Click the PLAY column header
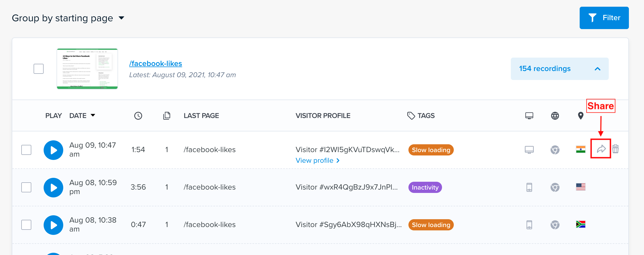This screenshot has height=255, width=644. (53, 116)
